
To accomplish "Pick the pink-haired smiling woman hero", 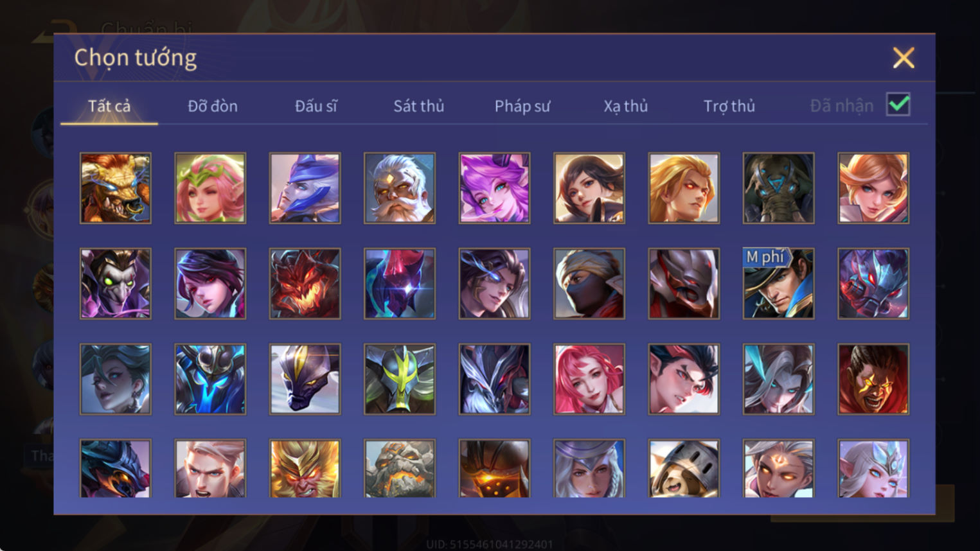I will click(x=589, y=379).
